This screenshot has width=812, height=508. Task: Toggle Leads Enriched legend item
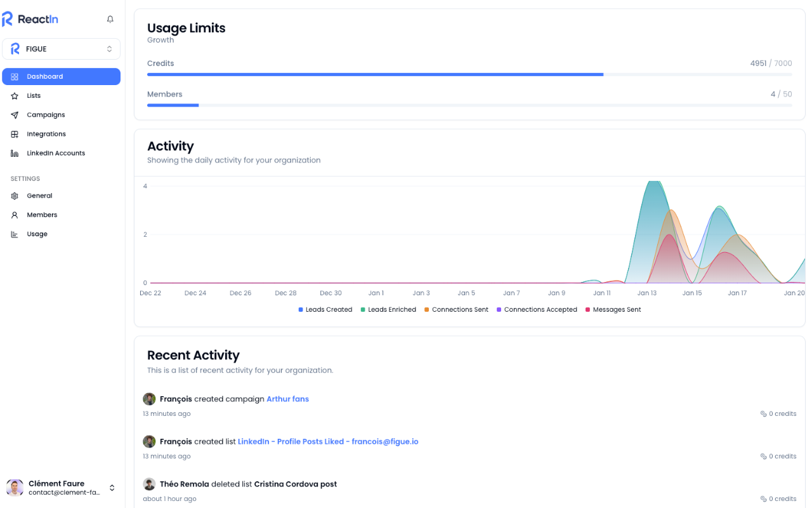388,310
